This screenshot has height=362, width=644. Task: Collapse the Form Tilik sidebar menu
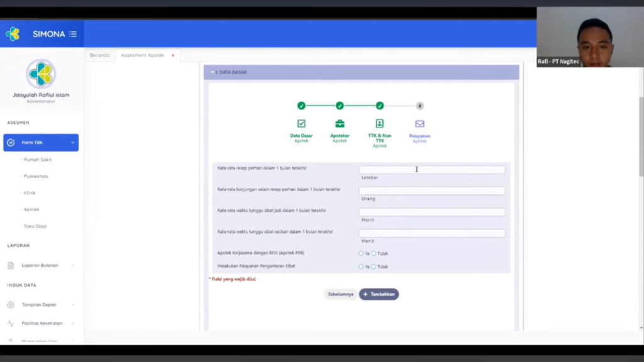[72, 143]
